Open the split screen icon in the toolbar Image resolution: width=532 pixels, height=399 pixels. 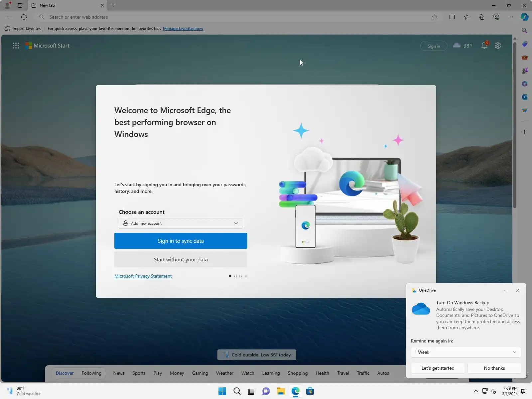click(x=452, y=17)
